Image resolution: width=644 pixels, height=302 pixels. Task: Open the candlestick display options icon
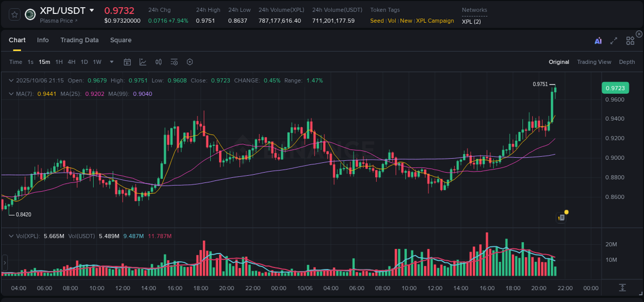[x=158, y=62]
